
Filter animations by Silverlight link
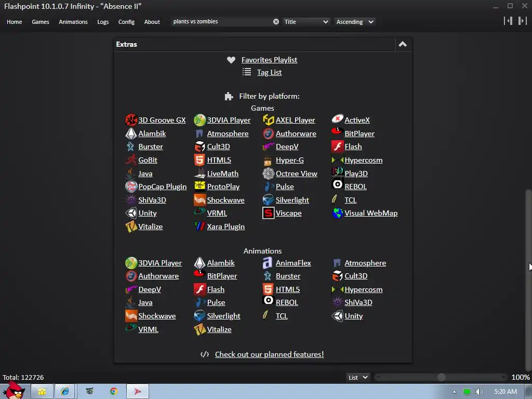pyautogui.click(x=223, y=316)
